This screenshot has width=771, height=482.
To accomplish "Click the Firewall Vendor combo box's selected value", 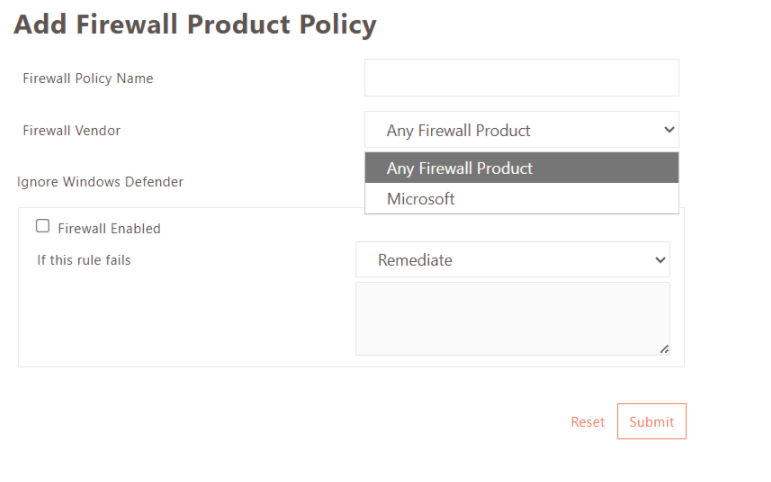I will click(458, 130).
